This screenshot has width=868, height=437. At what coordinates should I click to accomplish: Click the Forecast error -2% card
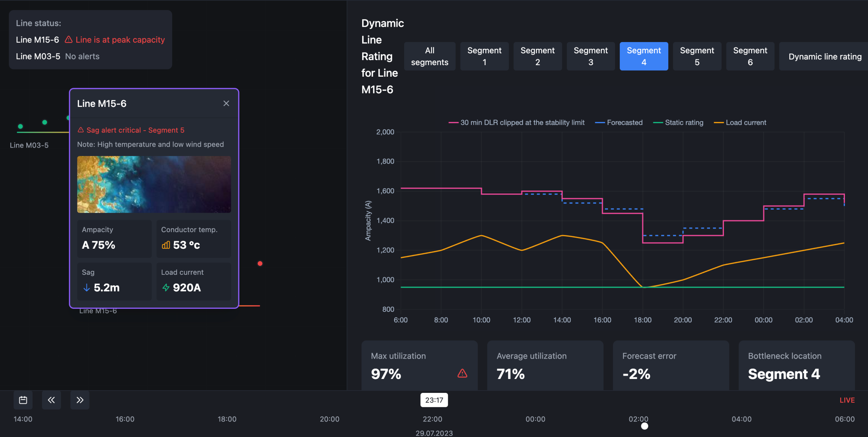671,365
